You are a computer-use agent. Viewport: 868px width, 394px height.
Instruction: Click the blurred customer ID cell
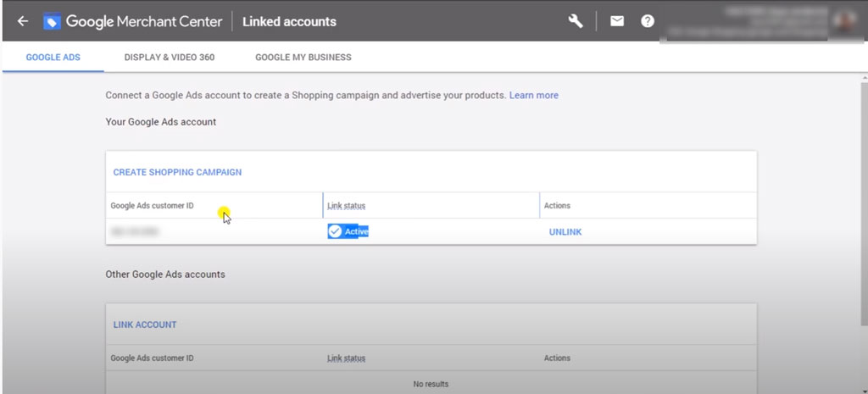tap(135, 232)
